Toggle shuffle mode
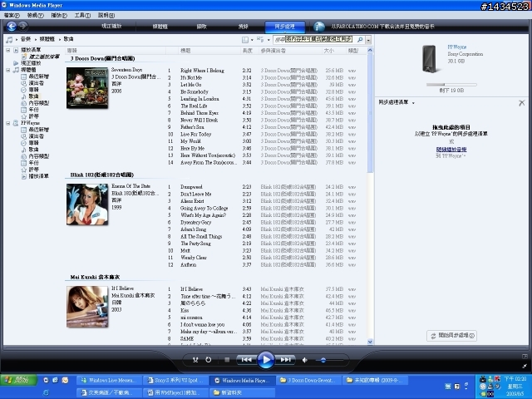The height and width of the screenshot is (399, 532). click(195, 360)
